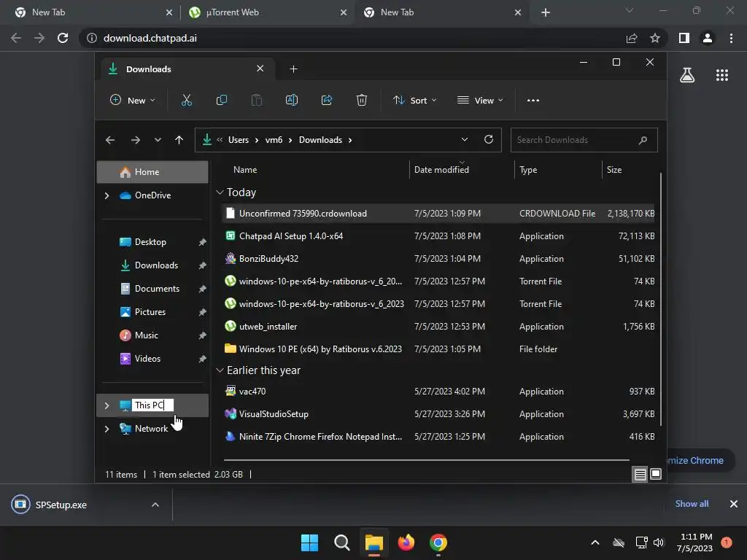The image size is (747, 560).
Task: Select the Downloads Explorer tab
Action: [187, 69]
